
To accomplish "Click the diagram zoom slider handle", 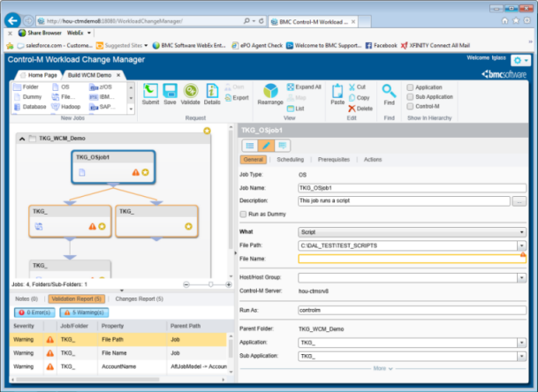I will [210, 284].
